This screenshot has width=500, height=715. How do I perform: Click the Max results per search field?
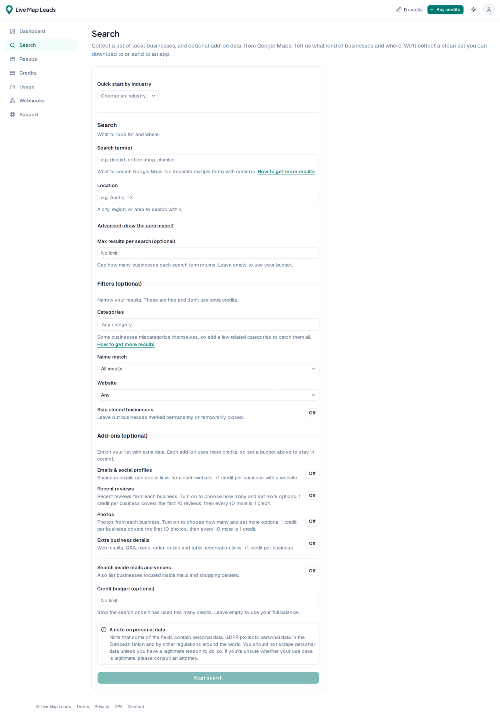tap(208, 253)
